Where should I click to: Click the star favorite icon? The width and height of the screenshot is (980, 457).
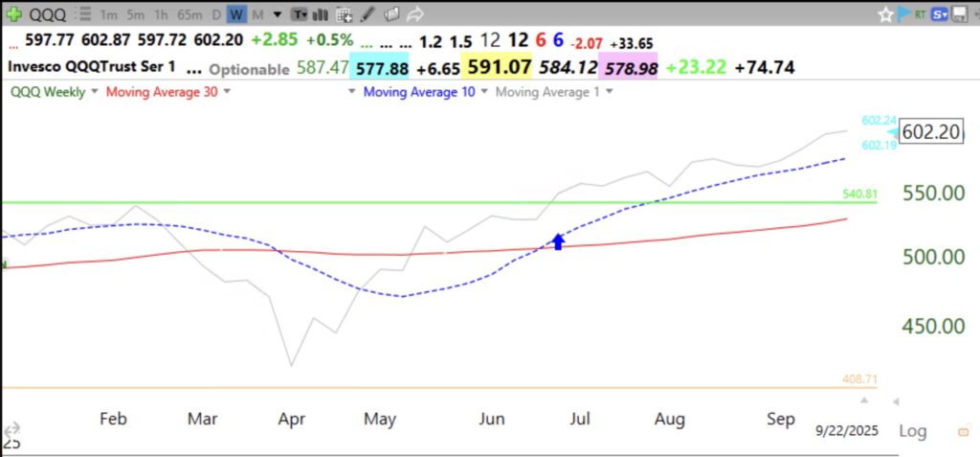pyautogui.click(x=885, y=14)
